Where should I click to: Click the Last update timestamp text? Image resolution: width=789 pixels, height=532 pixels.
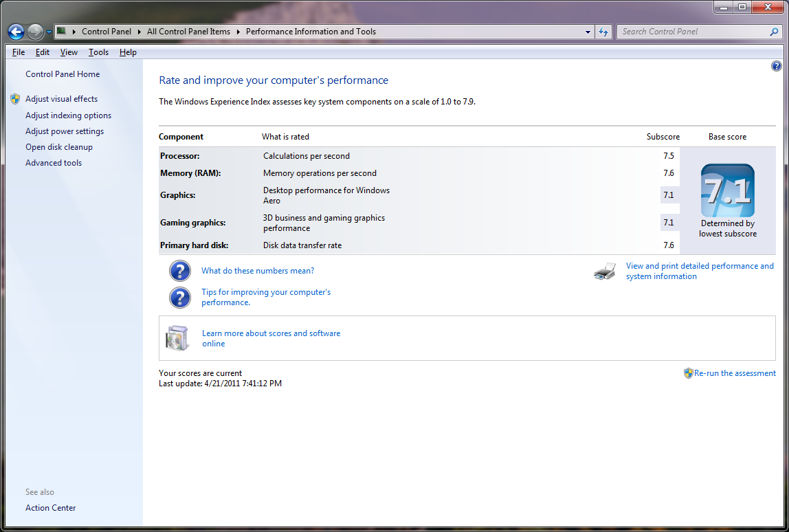tap(220, 384)
